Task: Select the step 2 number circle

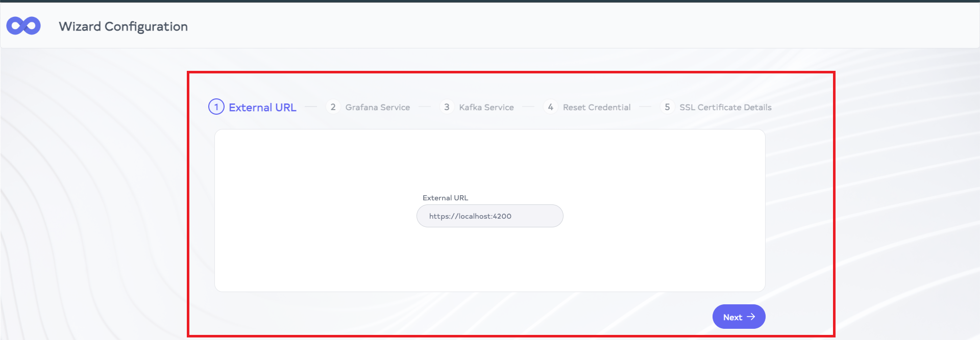Action: click(333, 107)
